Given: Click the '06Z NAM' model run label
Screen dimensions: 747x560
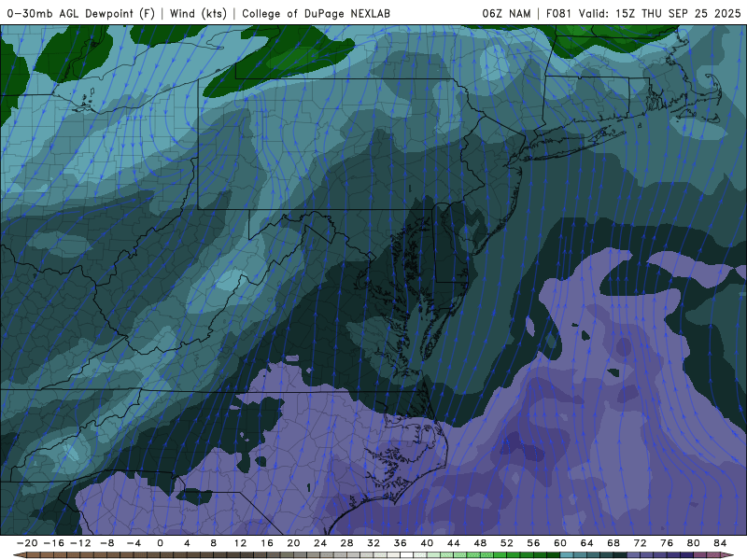Looking at the screenshot, I should click(506, 13).
